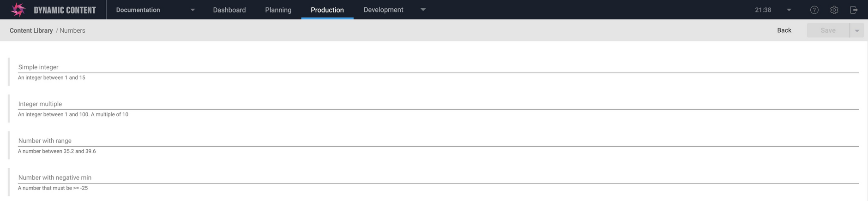Screen dimensions: 868x201
Task: Click 'A number between 35.2 and 39.6' text
Action: click(57, 151)
